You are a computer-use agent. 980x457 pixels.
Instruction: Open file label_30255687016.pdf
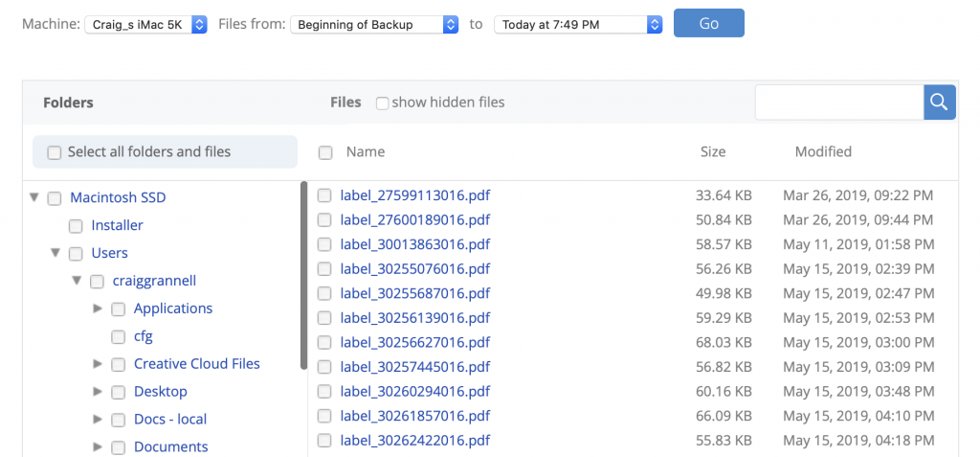(415, 293)
